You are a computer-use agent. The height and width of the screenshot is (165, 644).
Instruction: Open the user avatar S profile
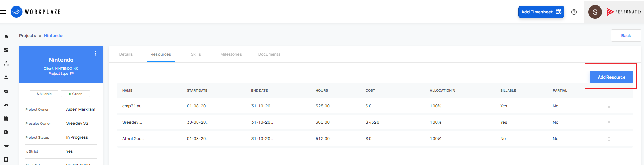point(595,12)
